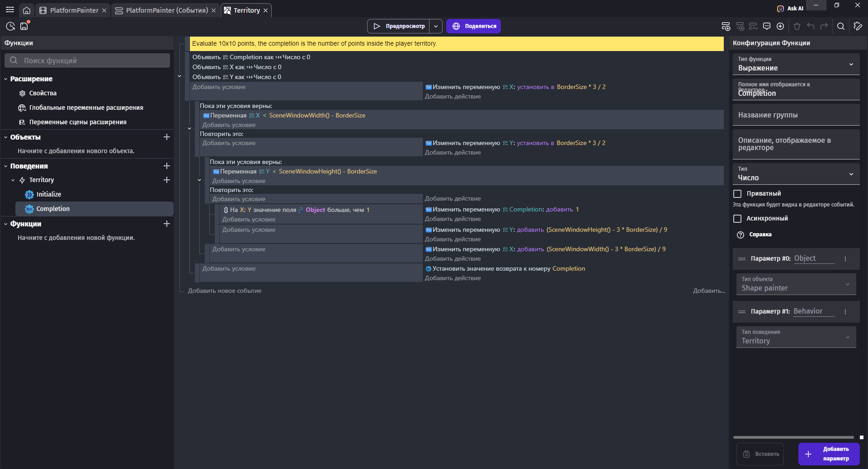Open the Тип функции dropdown

(x=796, y=64)
